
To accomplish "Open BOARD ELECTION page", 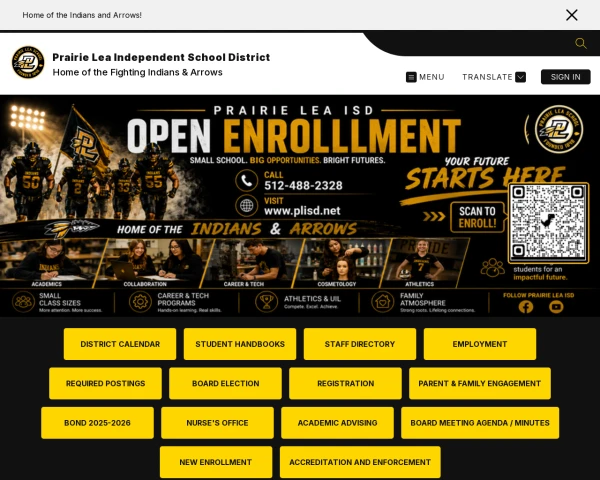I will pyautogui.click(x=225, y=384).
